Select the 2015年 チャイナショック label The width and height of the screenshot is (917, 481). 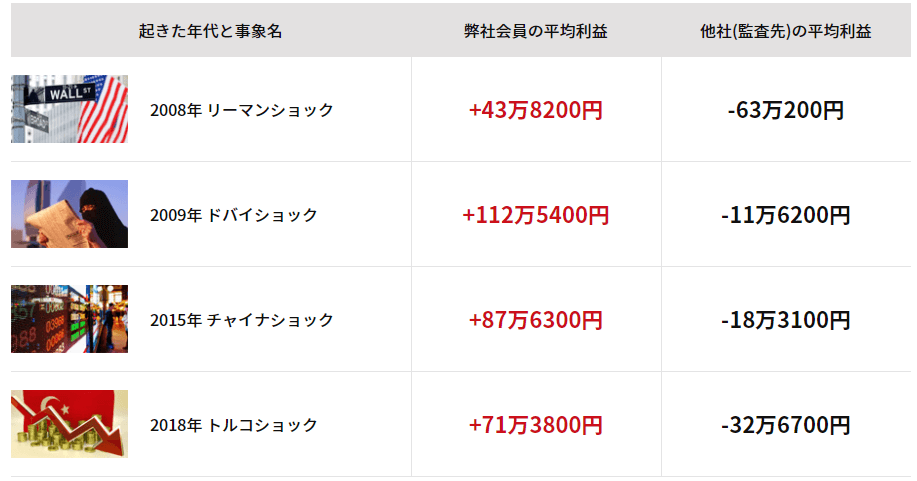pos(242,320)
